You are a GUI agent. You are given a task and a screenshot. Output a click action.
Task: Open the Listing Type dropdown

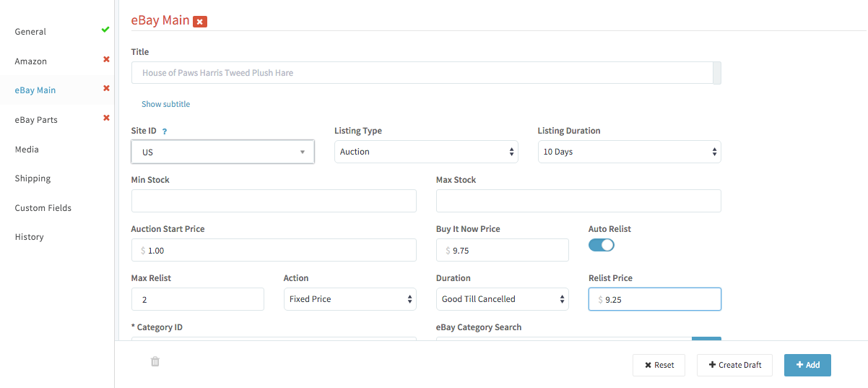[426, 152]
